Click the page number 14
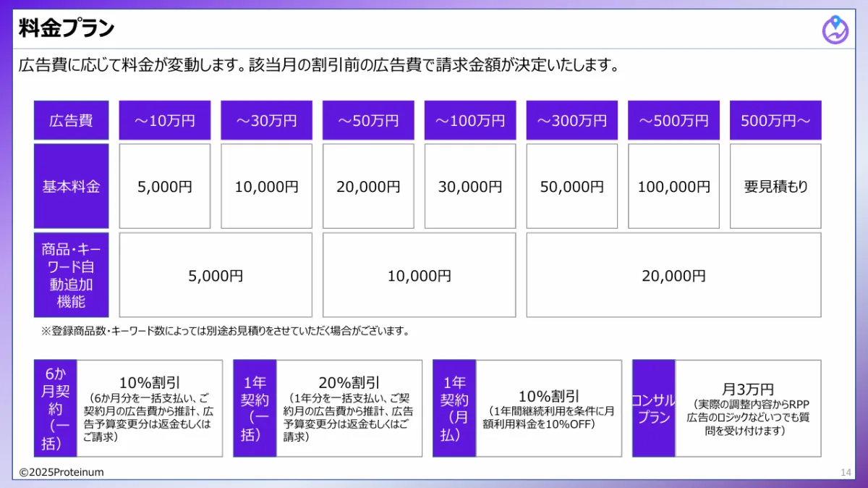The width and height of the screenshot is (868, 488). pyautogui.click(x=846, y=472)
